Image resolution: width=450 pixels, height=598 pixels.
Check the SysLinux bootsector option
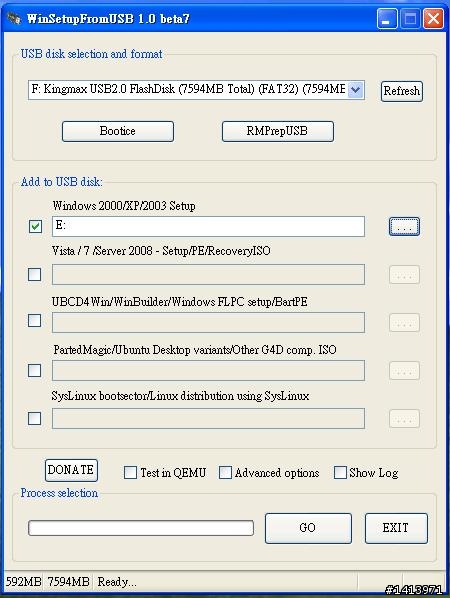35,418
